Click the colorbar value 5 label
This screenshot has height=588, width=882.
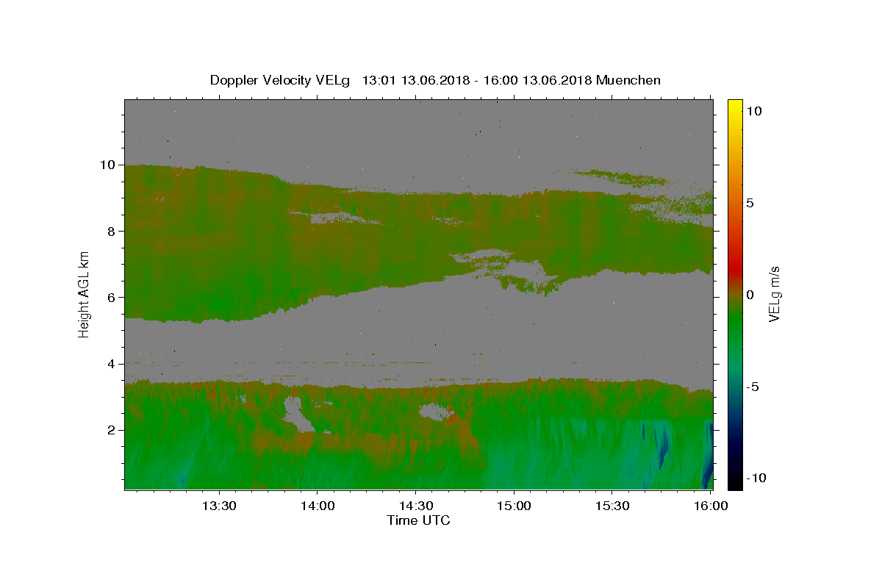tap(750, 202)
